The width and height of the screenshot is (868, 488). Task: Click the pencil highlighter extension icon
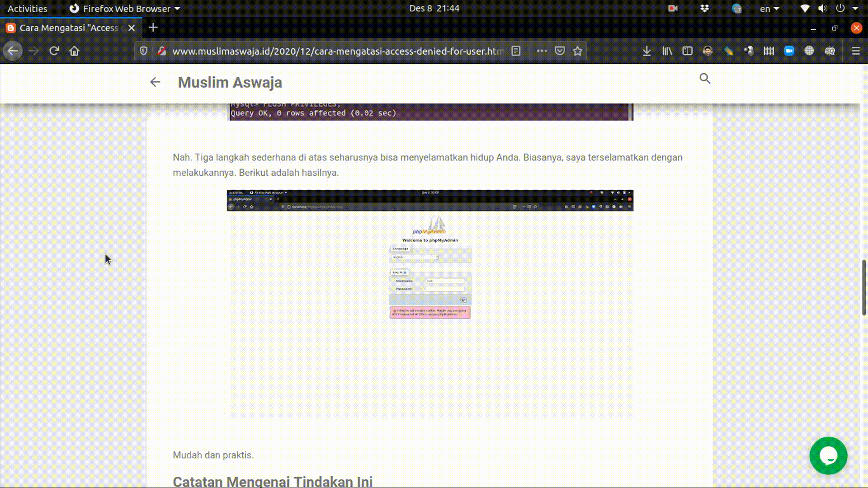[x=728, y=51]
